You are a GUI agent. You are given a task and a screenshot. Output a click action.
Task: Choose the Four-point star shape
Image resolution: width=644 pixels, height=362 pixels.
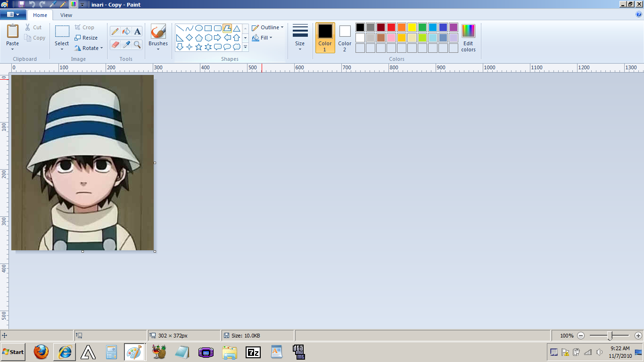pos(189,47)
